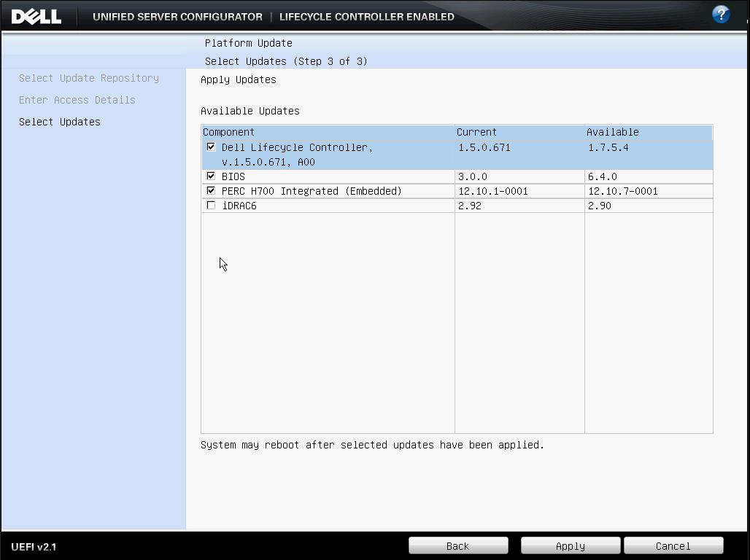
Task: Click BIOS available version 6.4.0
Action: coord(603,176)
